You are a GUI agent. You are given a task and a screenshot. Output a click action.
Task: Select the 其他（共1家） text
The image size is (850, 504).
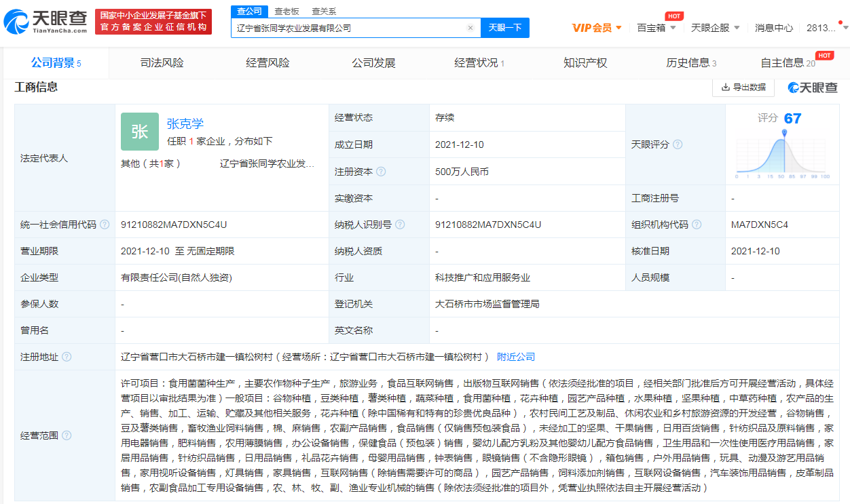[151, 163]
